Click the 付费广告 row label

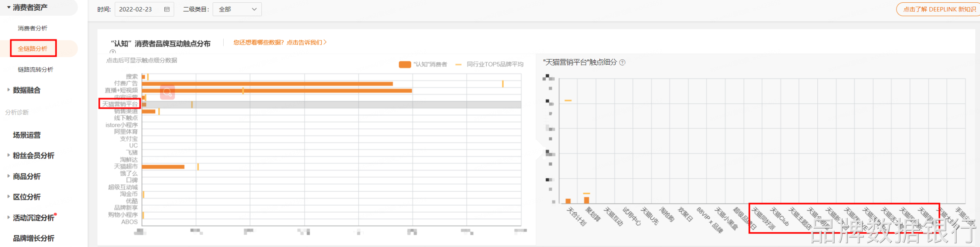pyautogui.click(x=126, y=83)
